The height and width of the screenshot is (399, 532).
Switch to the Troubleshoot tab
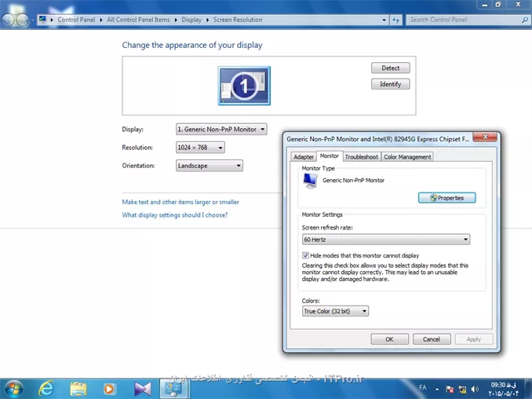362,157
